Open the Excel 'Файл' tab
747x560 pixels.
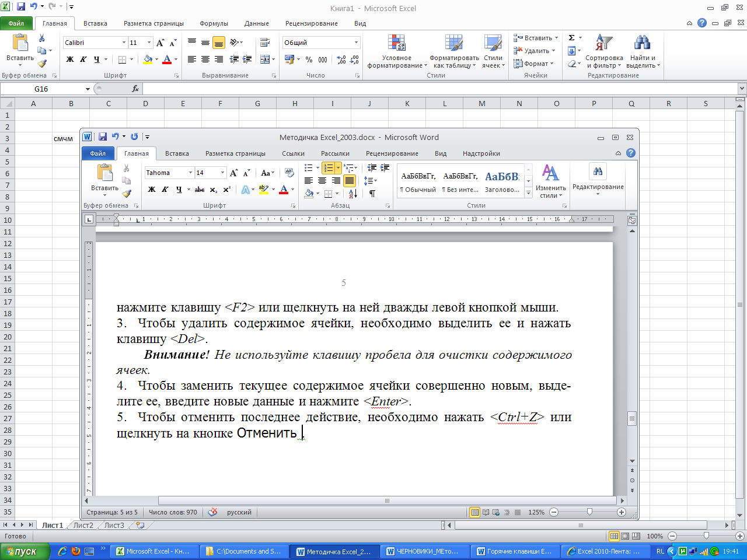pyautogui.click(x=16, y=23)
